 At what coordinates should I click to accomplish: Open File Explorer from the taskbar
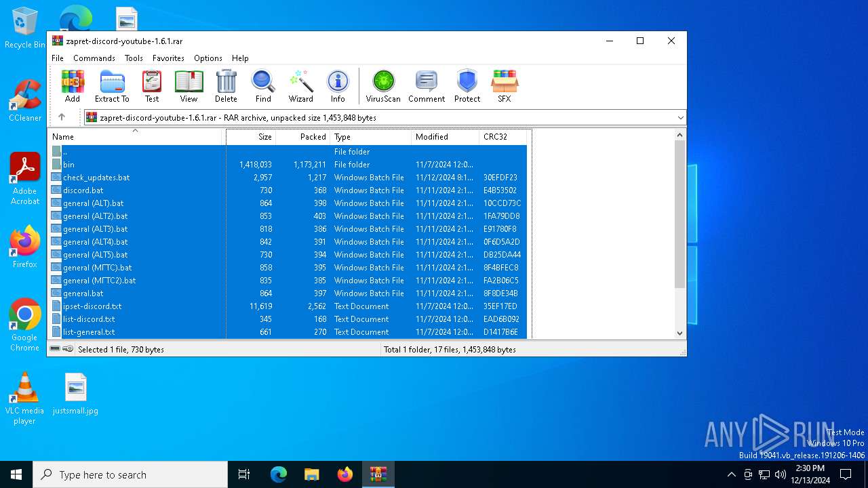click(x=312, y=474)
